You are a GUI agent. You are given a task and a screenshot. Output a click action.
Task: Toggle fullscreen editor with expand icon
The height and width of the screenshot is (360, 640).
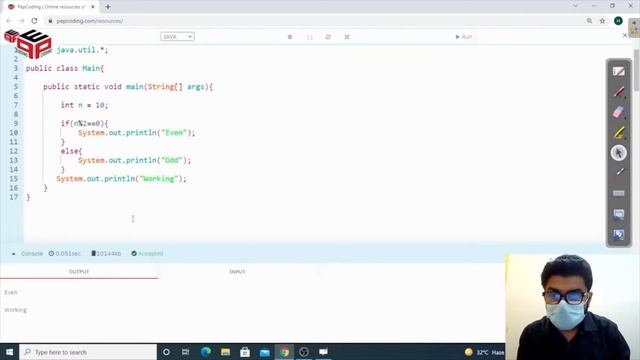pos(347,37)
